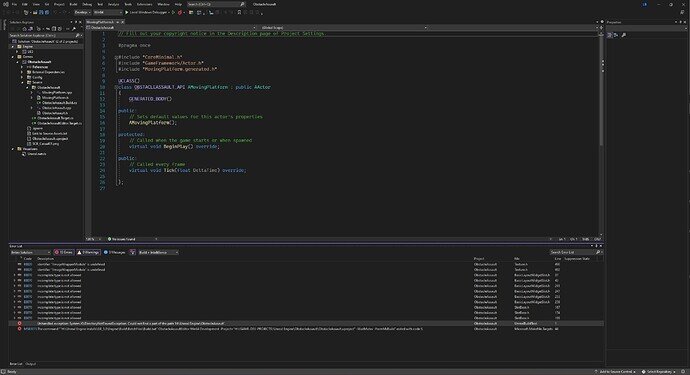This screenshot has width=690, height=375.
Task: Open the Build + IntelliSense dropdown
Action: pos(158,252)
